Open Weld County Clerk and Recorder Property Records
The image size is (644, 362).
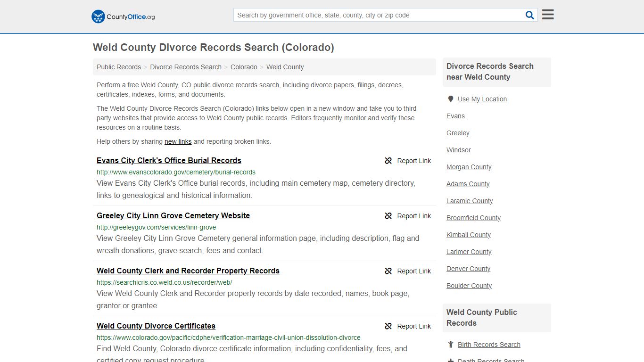tap(188, 271)
